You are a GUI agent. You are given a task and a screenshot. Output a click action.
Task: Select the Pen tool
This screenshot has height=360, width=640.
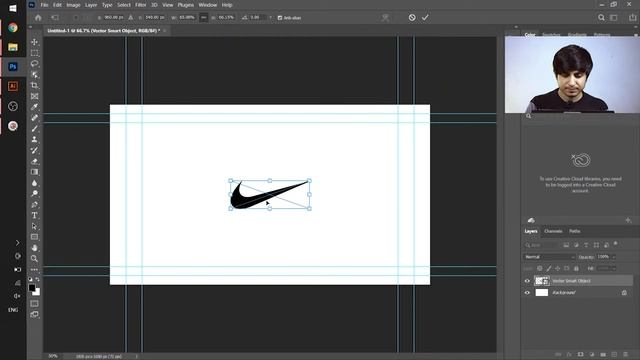coord(34,204)
